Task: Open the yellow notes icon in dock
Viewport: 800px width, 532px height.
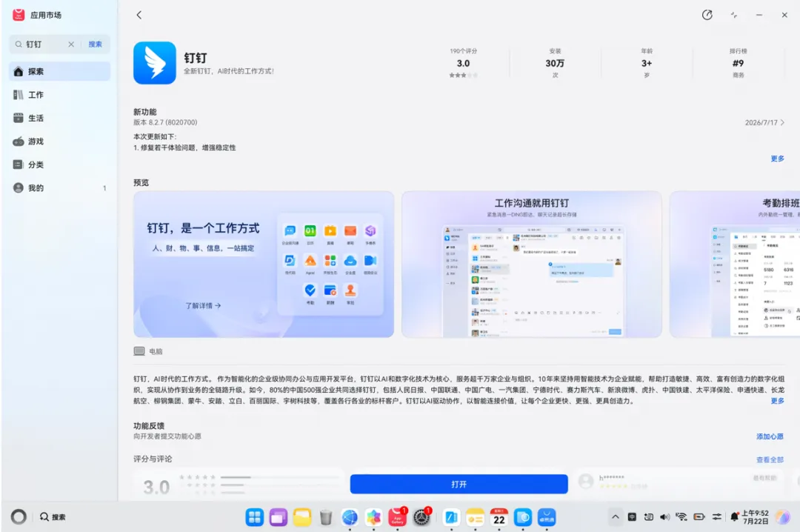Action: point(475,518)
